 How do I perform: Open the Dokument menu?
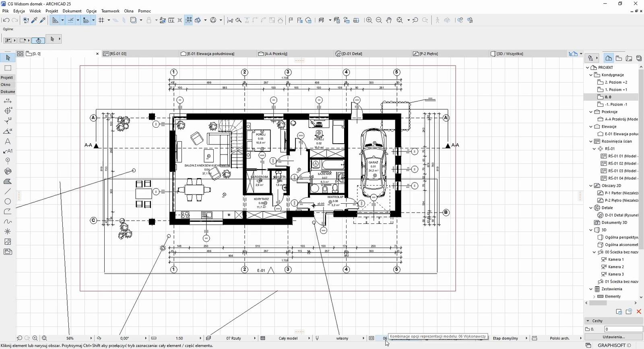72,11
